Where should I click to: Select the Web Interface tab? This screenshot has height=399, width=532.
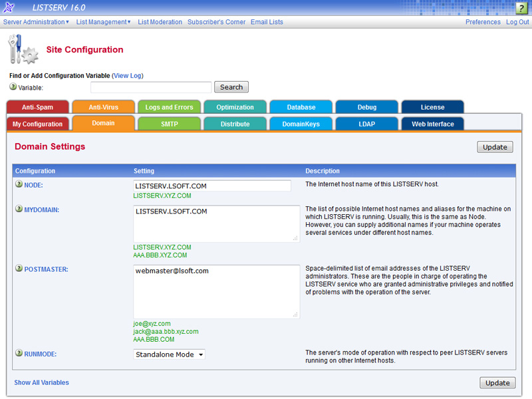(x=433, y=124)
